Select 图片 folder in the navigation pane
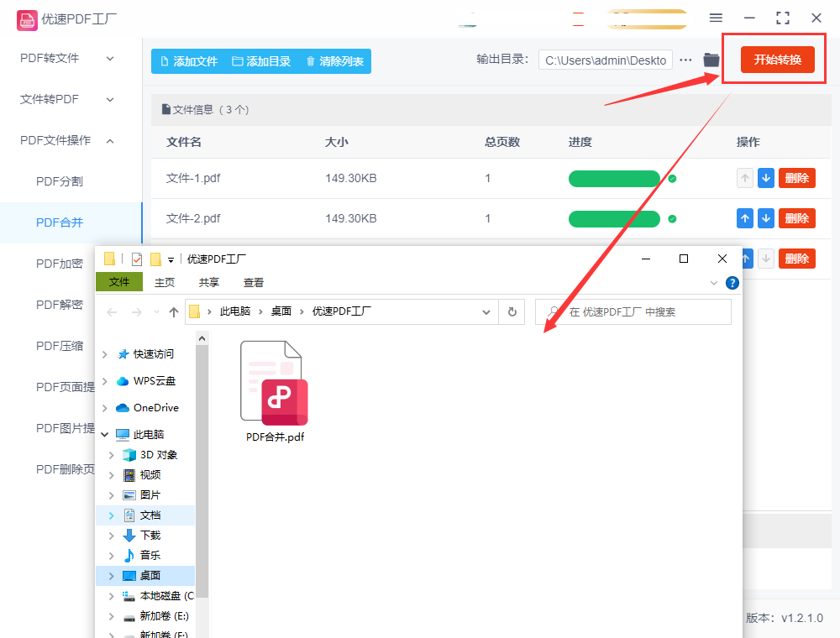 coord(150,495)
